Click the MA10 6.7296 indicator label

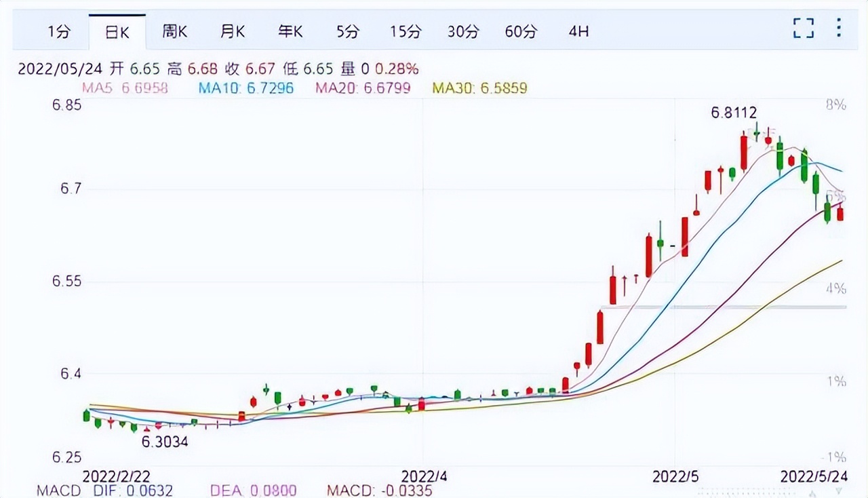click(x=246, y=88)
